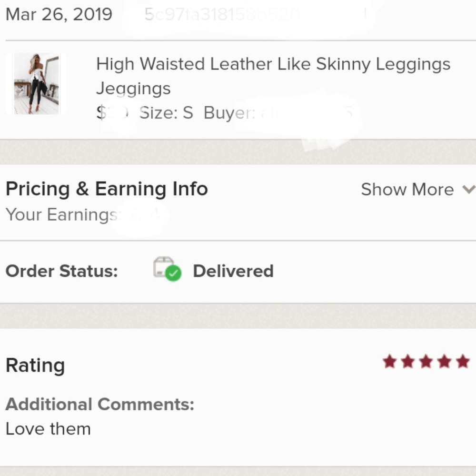The width and height of the screenshot is (476, 476).
Task: Open the leggings product thumbnail
Action: click(x=36, y=84)
